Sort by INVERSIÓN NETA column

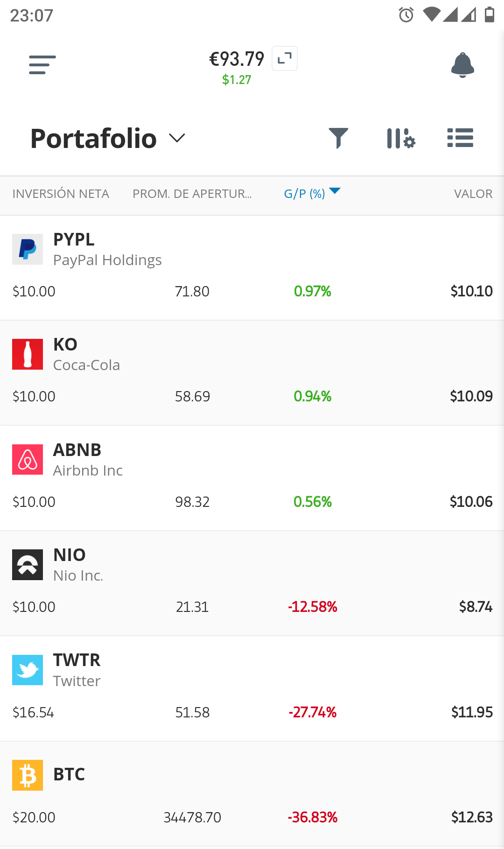pyautogui.click(x=61, y=194)
